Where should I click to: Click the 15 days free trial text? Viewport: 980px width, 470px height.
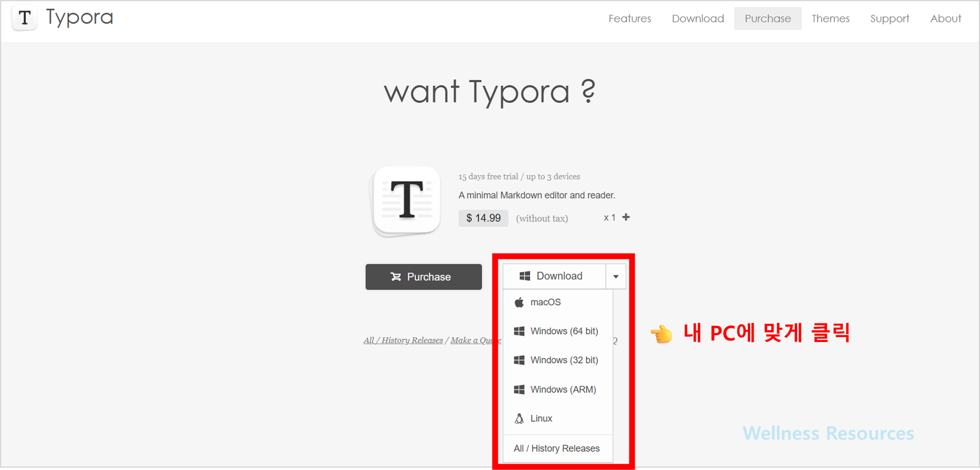click(x=519, y=176)
